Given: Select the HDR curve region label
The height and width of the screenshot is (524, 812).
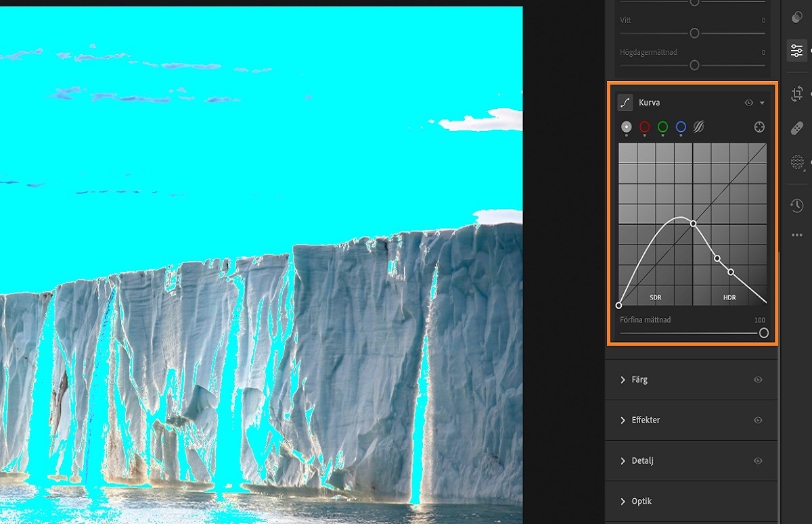Looking at the screenshot, I should (729, 297).
